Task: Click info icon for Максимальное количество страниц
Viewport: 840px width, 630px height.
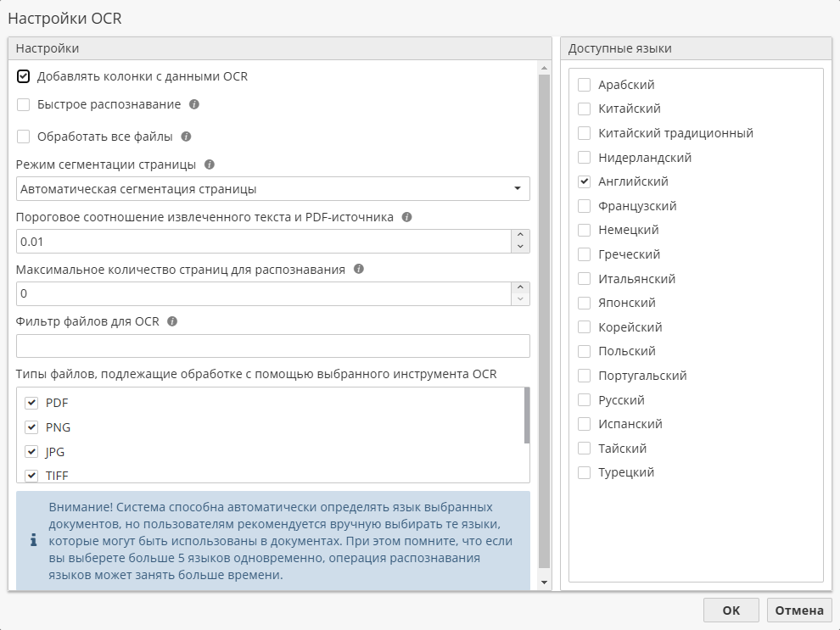Action: 358,269
